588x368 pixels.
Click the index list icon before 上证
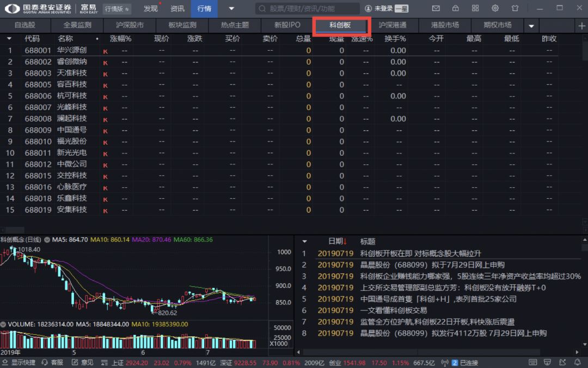point(104,363)
